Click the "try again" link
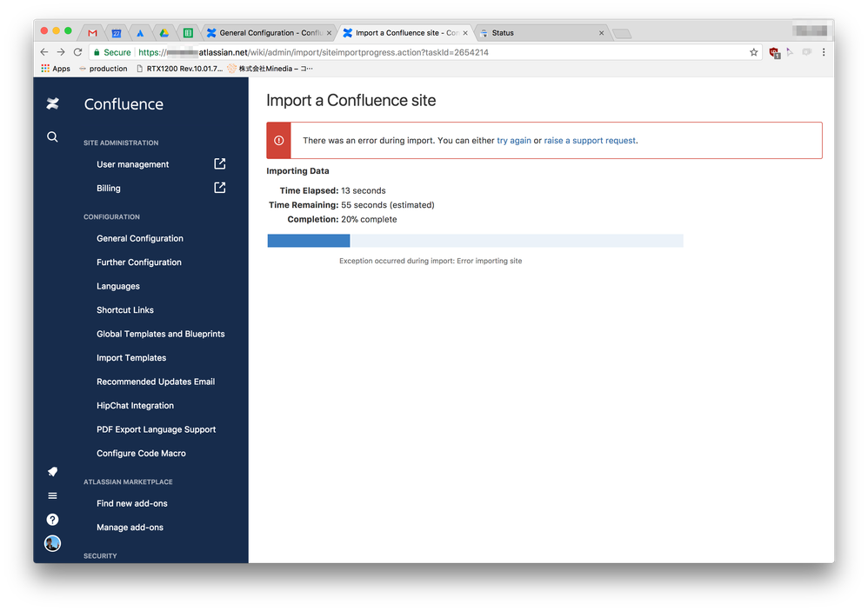 click(513, 141)
